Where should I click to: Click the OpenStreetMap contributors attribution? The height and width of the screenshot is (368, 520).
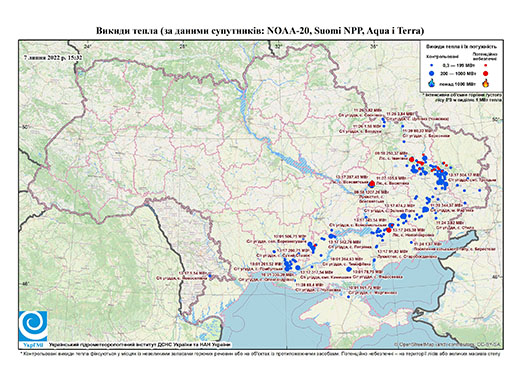448,344
